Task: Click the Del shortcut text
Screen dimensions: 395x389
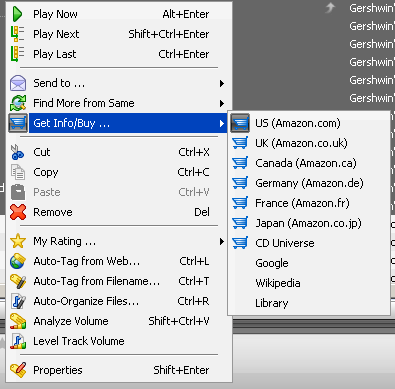Action: 202,212
